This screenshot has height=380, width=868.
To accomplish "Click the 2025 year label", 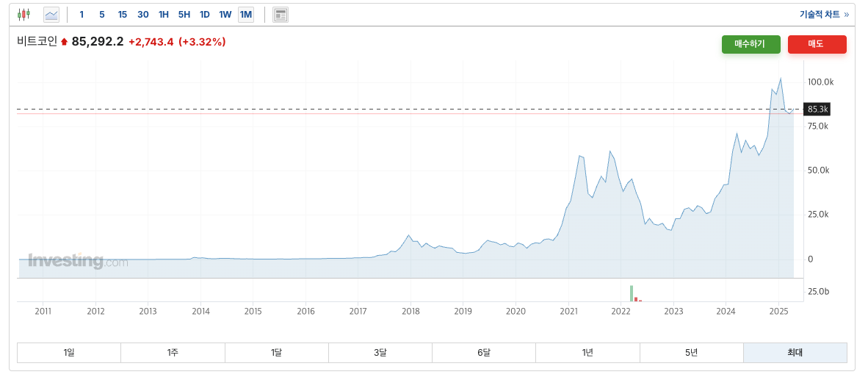I will 778,312.
